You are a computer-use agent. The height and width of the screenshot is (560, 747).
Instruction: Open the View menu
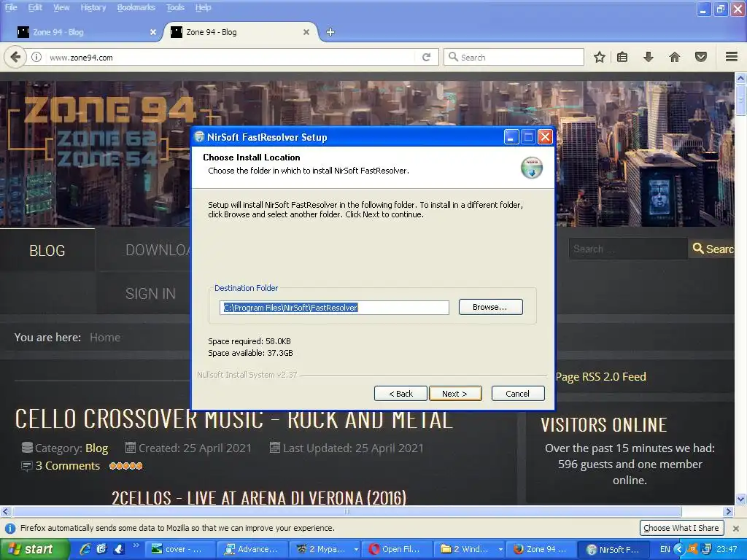point(61,7)
